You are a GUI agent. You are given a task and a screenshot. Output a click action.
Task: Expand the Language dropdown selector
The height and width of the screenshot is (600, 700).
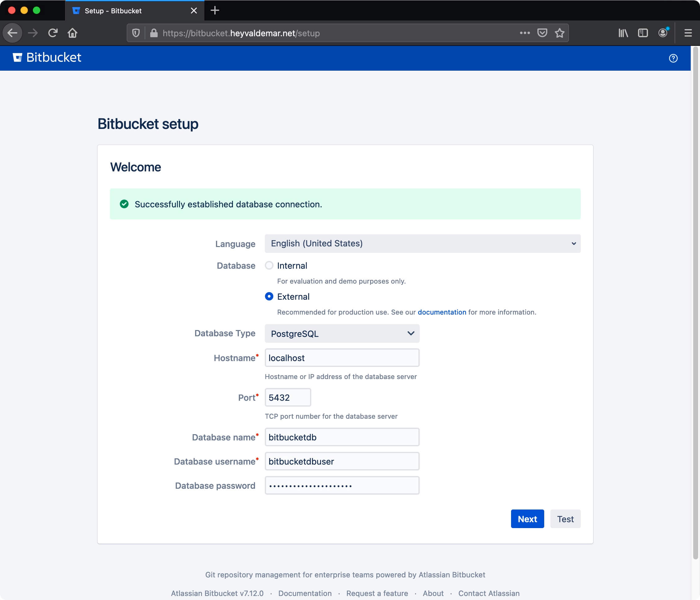tap(422, 243)
